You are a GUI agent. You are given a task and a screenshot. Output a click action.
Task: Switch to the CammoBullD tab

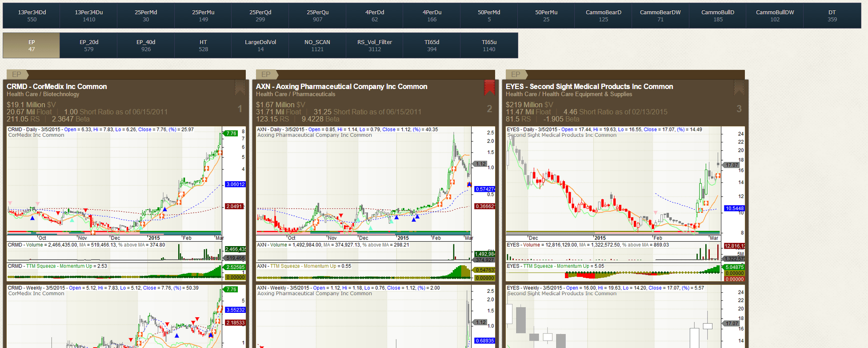tap(718, 16)
